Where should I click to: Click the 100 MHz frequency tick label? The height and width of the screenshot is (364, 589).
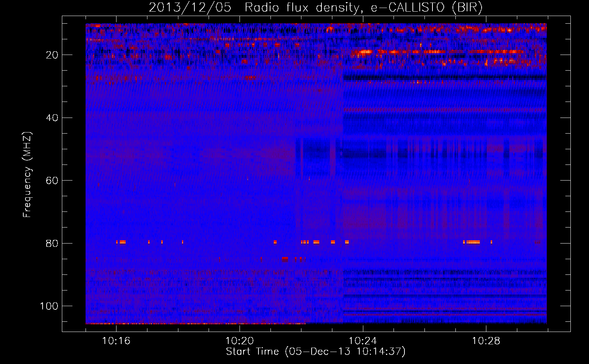(x=49, y=306)
